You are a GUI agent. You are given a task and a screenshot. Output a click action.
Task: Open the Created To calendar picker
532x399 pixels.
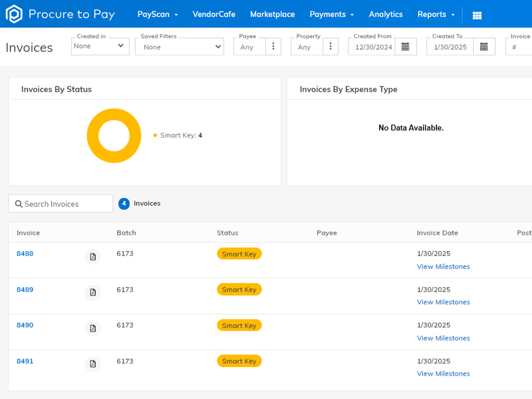point(484,47)
